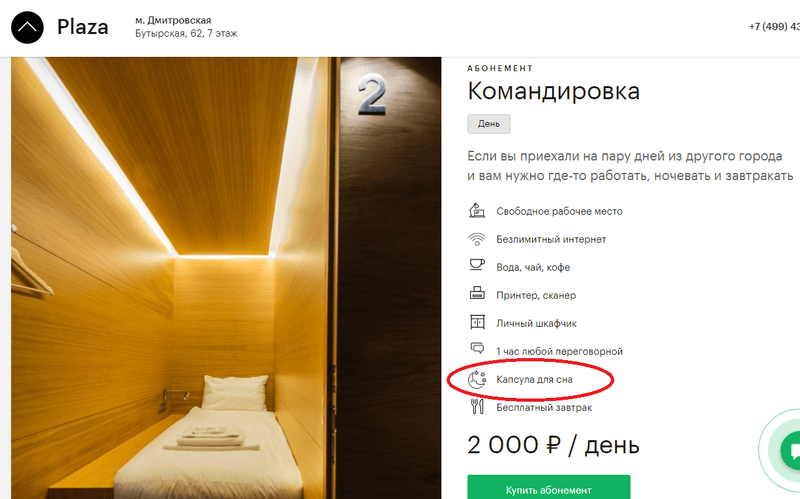Click the coffee cup icon

click(477, 265)
